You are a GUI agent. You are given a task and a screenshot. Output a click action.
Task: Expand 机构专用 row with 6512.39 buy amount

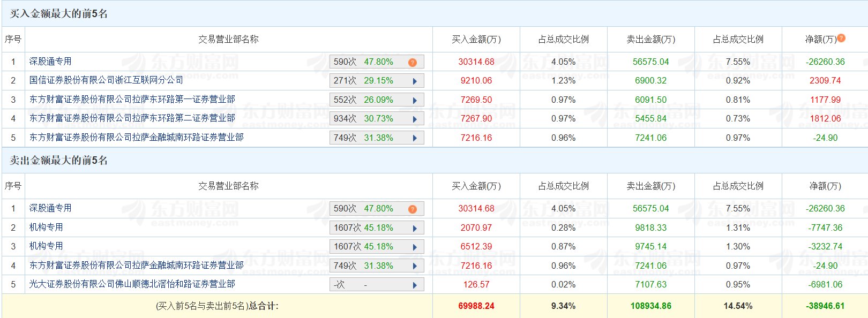click(415, 247)
